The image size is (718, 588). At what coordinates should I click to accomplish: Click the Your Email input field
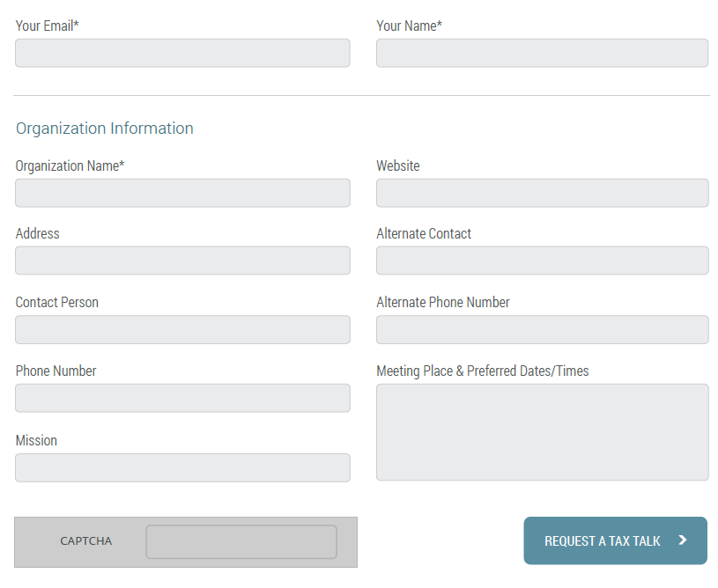point(182,53)
